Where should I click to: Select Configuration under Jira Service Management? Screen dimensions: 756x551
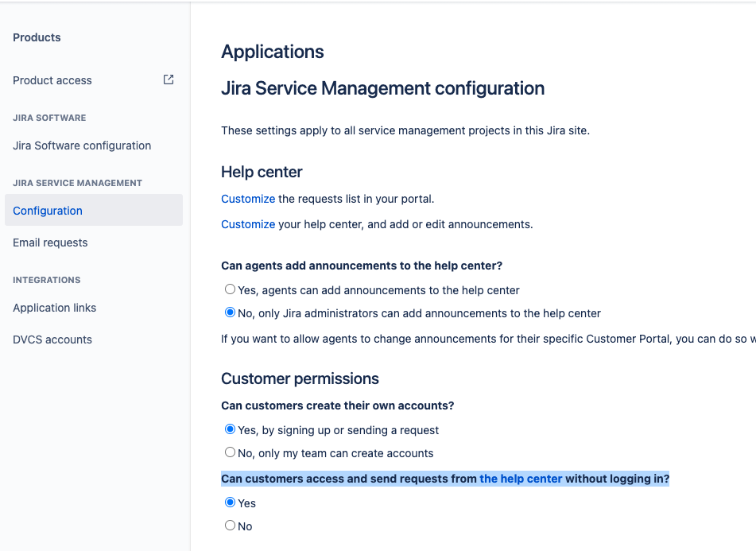coord(94,210)
